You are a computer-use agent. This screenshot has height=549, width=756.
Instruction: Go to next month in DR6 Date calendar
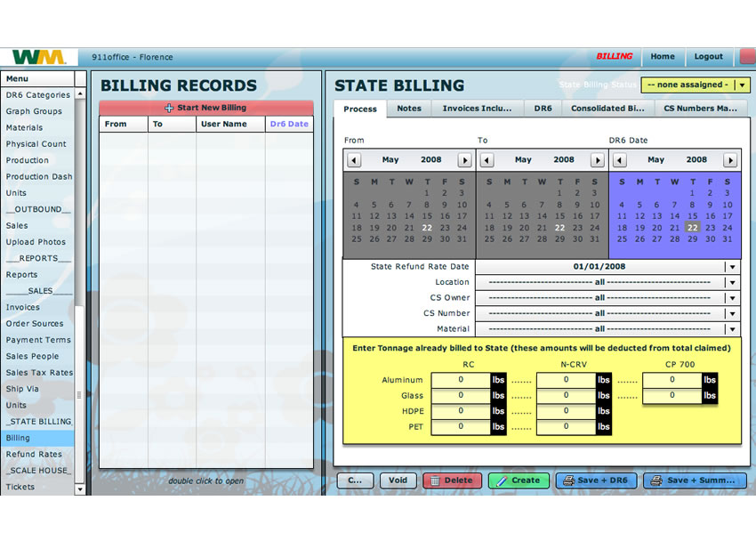coord(730,160)
